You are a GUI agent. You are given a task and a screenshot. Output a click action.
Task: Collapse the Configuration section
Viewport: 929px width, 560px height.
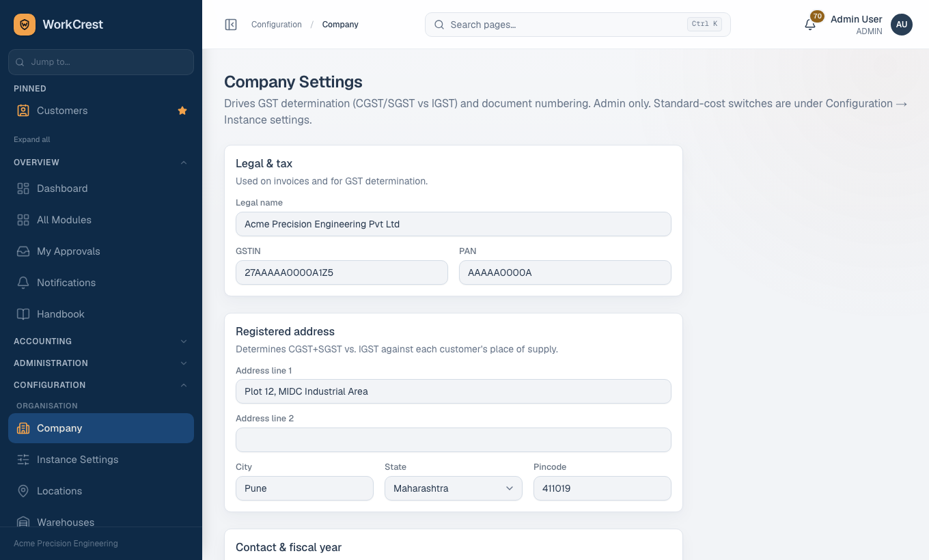click(101, 385)
